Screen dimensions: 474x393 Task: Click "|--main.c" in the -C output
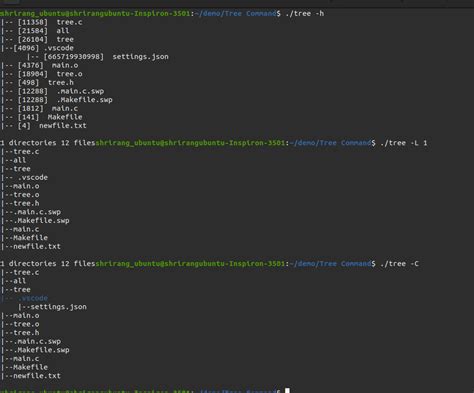[20, 359]
